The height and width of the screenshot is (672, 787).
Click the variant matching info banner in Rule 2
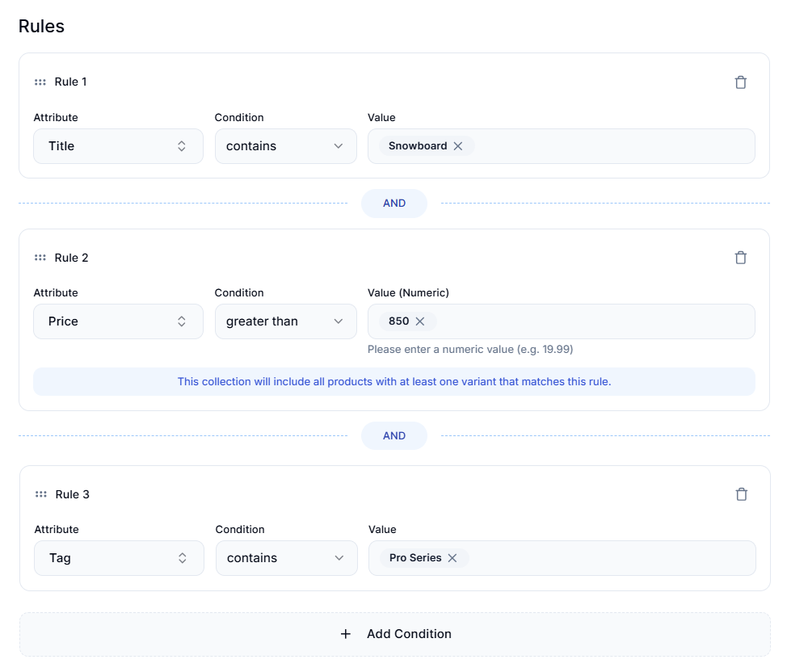coord(394,381)
